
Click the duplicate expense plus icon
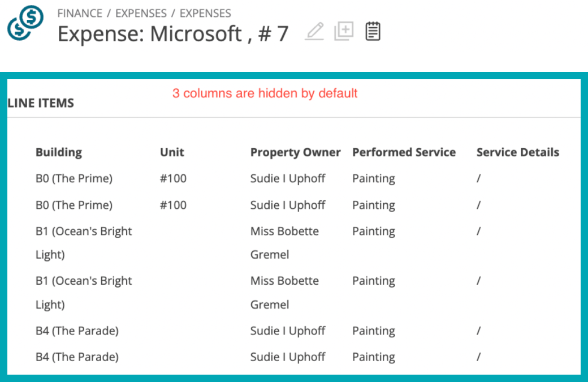(344, 31)
